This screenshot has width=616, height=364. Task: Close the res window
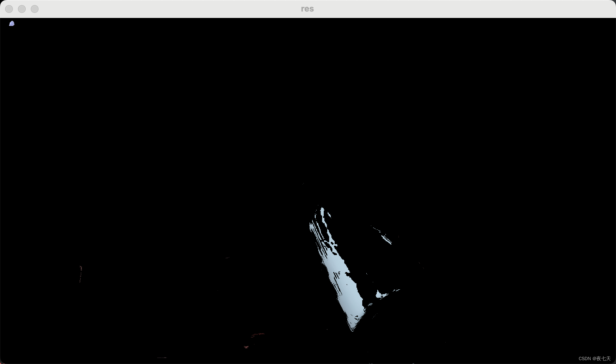[9, 9]
